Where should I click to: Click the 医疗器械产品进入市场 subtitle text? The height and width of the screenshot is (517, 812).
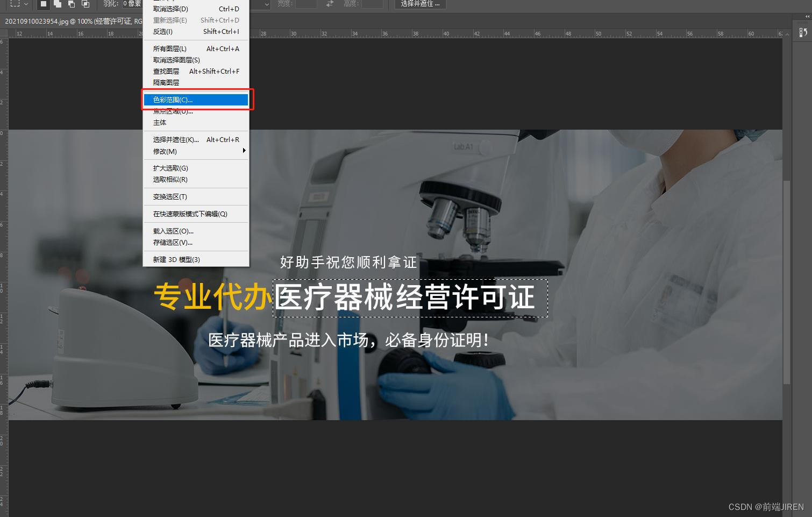click(x=288, y=340)
